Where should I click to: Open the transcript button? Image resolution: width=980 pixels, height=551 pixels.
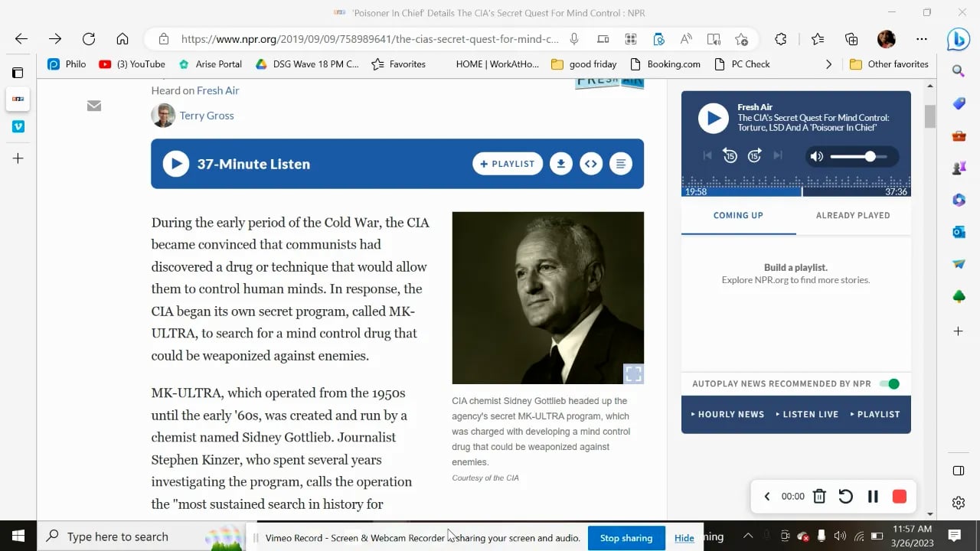621,164
